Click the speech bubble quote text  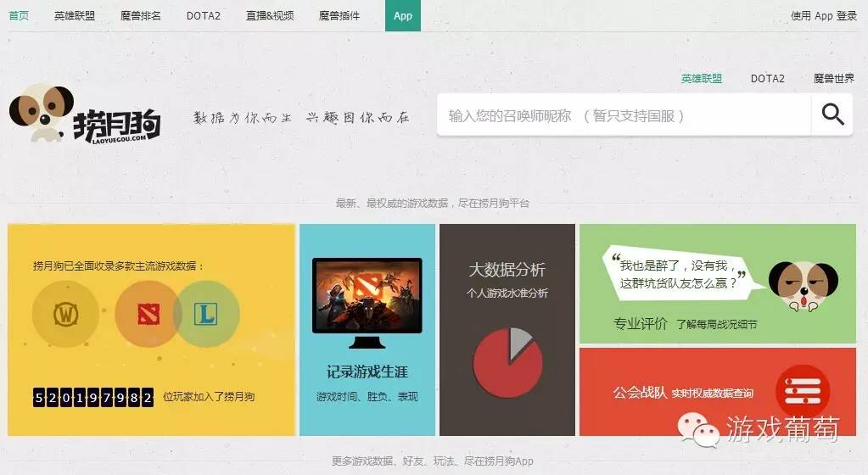pos(679,275)
